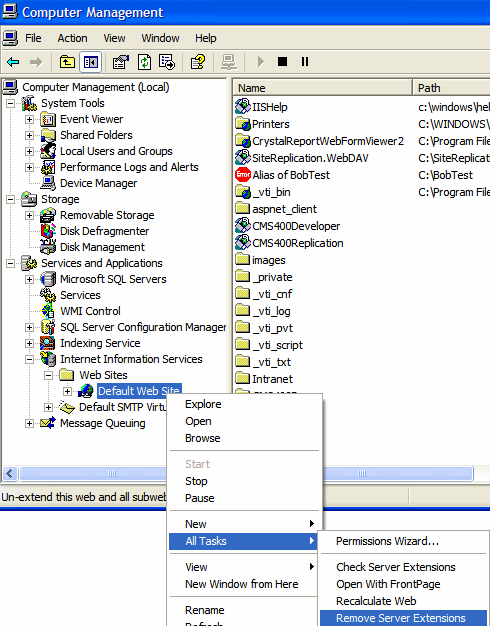The image size is (490, 626).
Task: Click the Microsoft SQL Servers icon
Action: [x=48, y=279]
